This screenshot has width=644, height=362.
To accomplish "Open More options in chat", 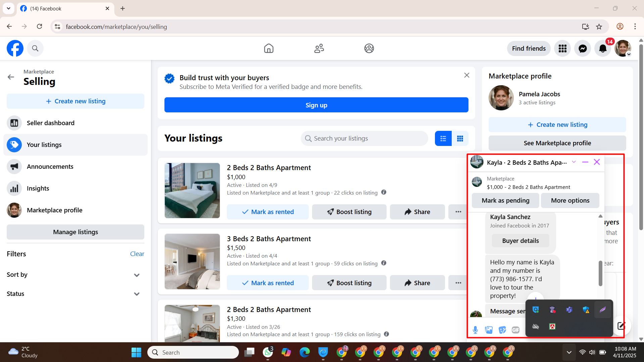I will tap(570, 200).
